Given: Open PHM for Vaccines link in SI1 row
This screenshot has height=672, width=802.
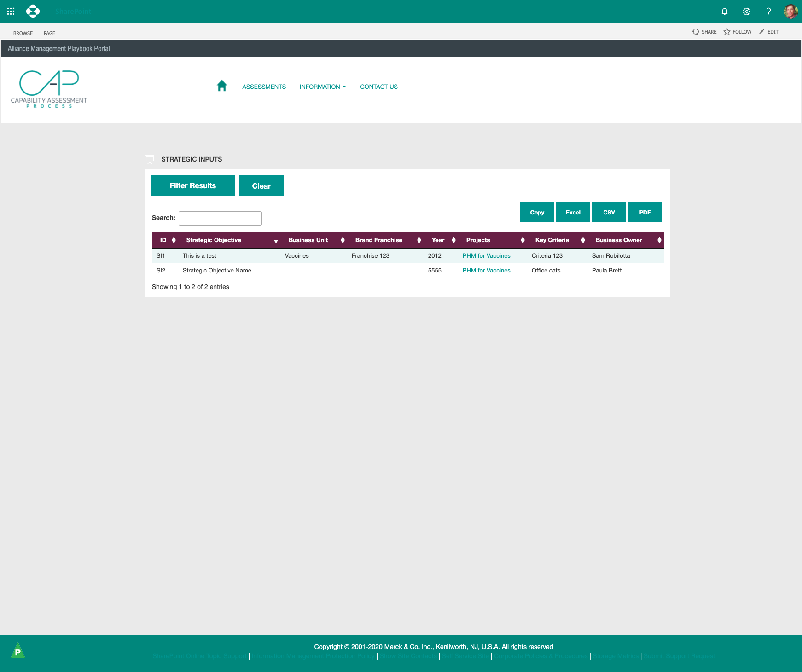Looking at the screenshot, I should (486, 255).
